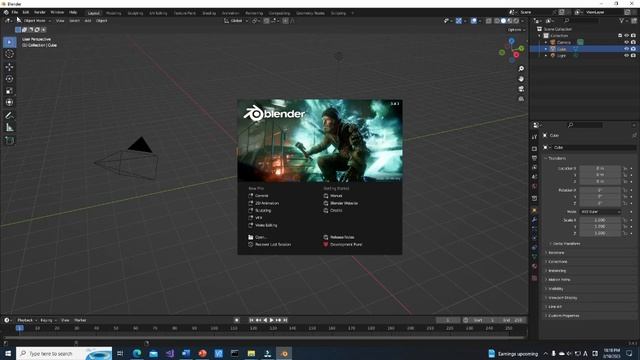Screen dimensions: 640x360
Task: Switch to solid viewport shading
Action: [x=503, y=21]
